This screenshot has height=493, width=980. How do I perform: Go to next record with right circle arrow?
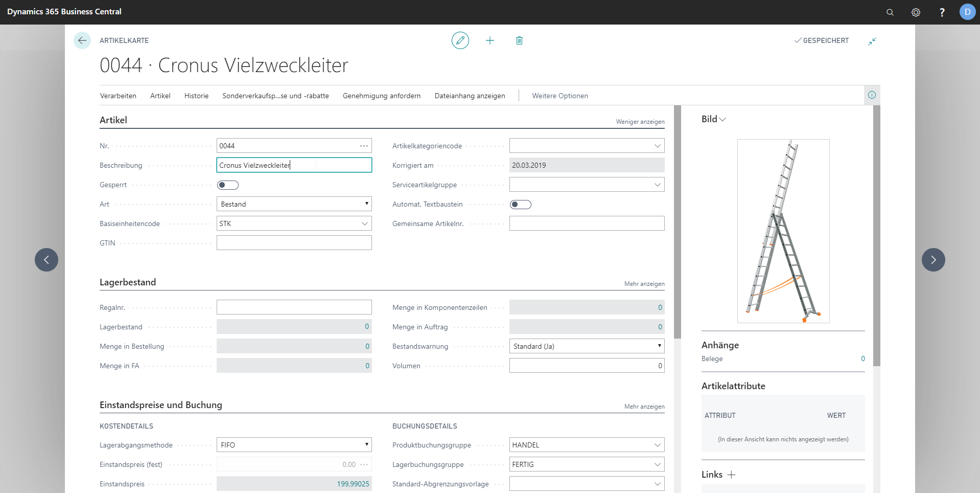(934, 260)
